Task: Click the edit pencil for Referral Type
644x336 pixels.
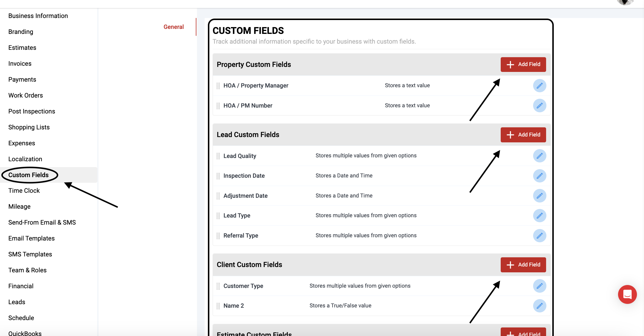Action: coord(539,236)
